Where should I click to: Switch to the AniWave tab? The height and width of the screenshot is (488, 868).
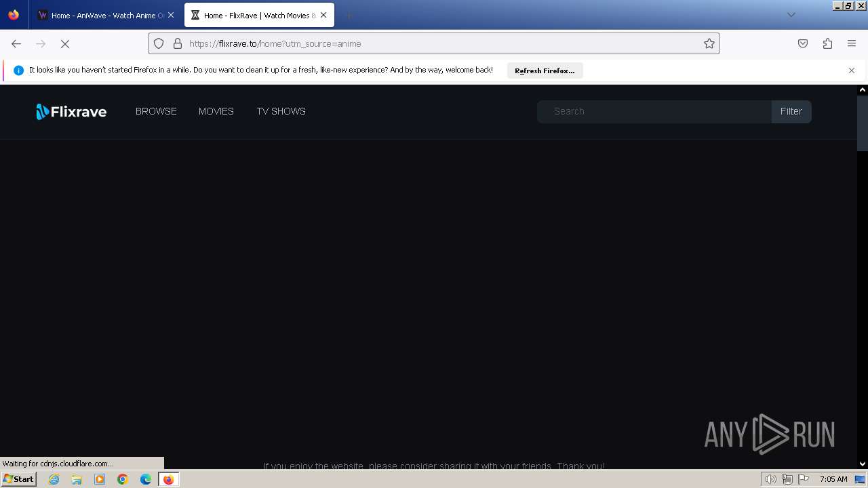pyautogui.click(x=104, y=15)
